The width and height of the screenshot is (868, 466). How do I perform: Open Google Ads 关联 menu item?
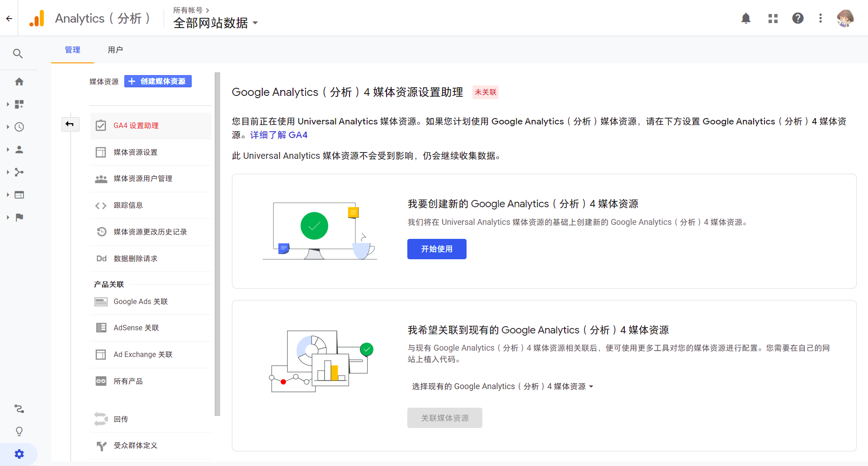tap(151, 301)
